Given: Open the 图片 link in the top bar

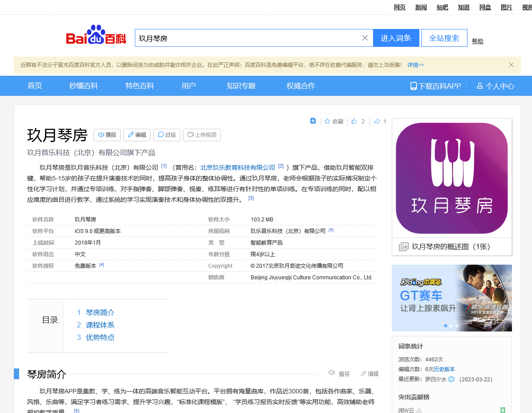Looking at the screenshot, I should point(507,7).
